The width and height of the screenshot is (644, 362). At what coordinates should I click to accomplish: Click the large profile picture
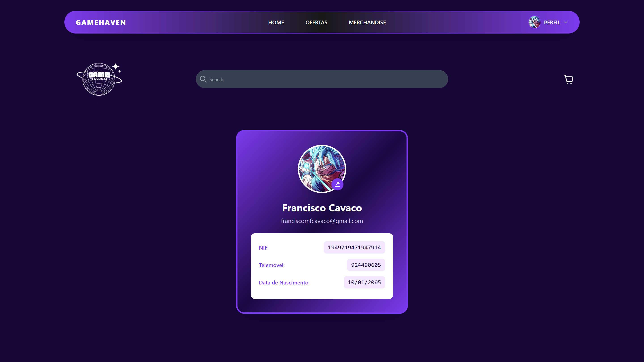pyautogui.click(x=322, y=169)
